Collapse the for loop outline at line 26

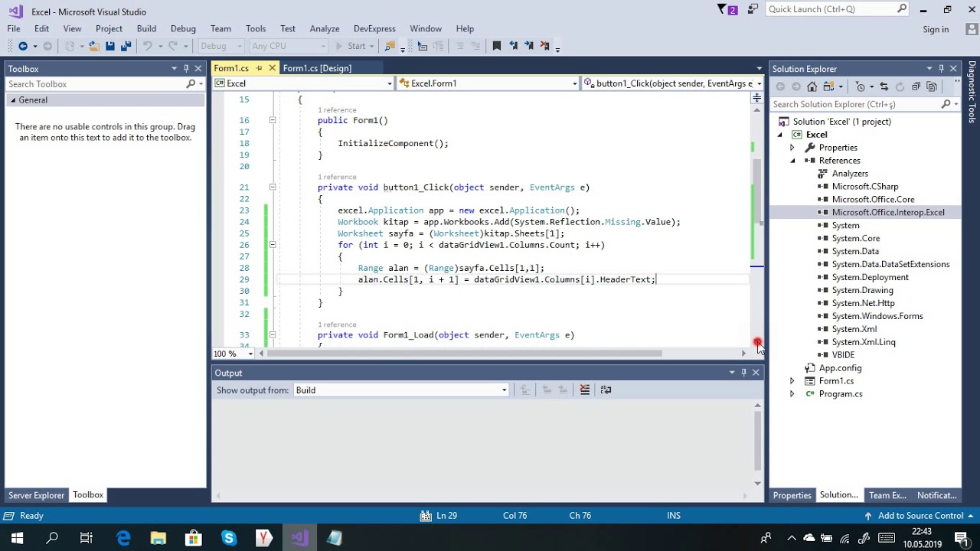tap(272, 245)
